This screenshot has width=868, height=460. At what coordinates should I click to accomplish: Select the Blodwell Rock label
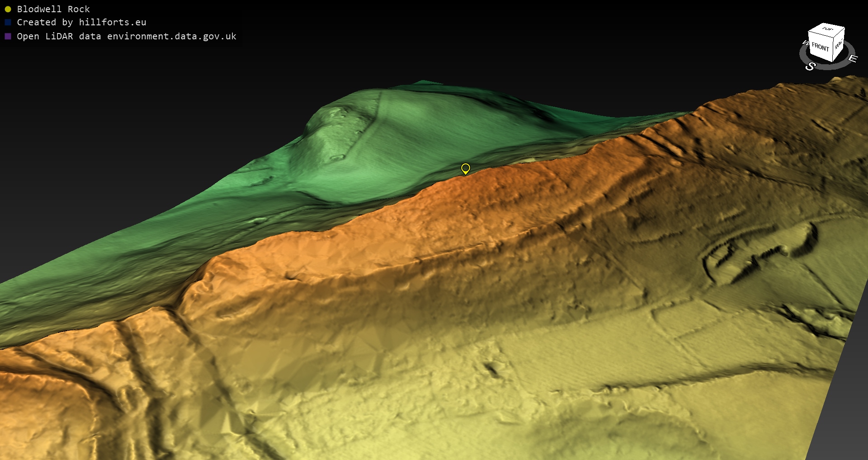53,9
